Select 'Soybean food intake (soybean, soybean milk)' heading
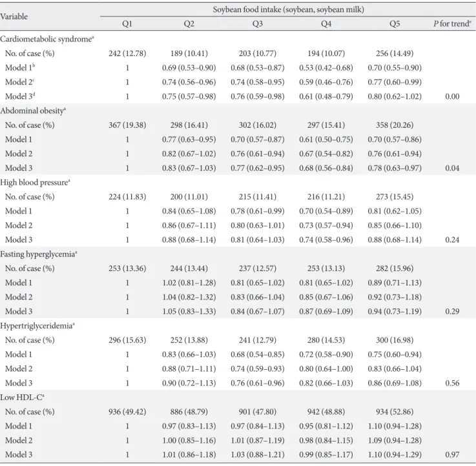 click(289, 10)
